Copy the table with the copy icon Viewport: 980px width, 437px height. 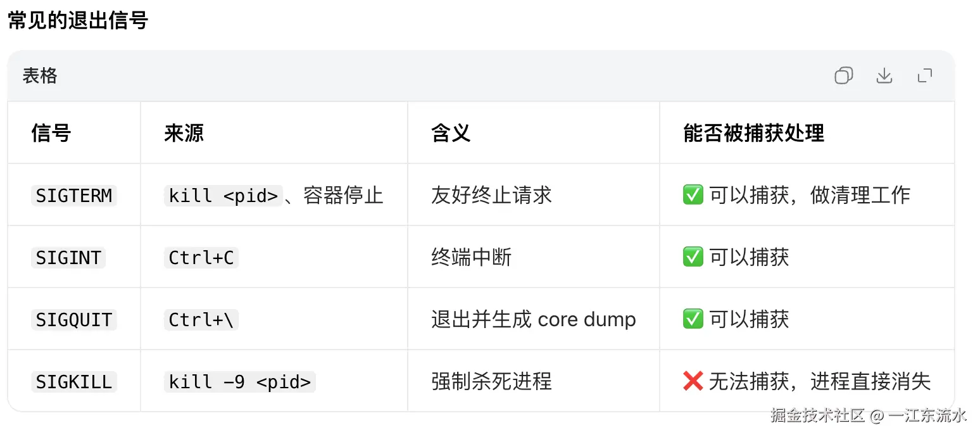click(x=843, y=76)
